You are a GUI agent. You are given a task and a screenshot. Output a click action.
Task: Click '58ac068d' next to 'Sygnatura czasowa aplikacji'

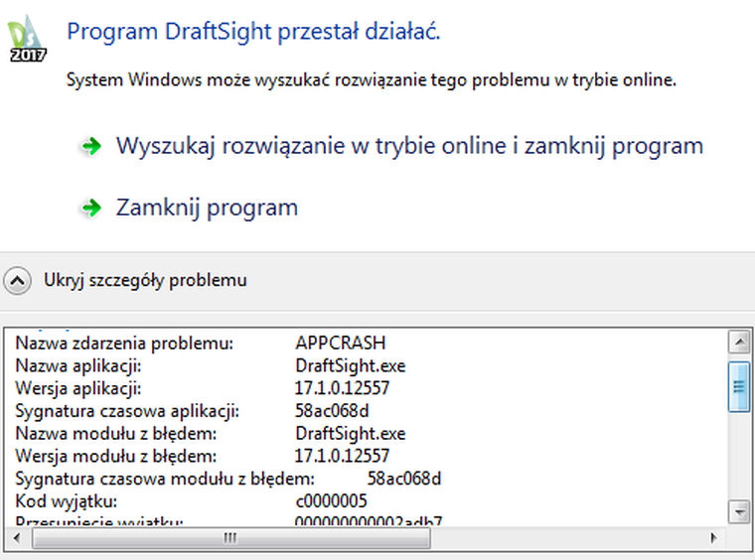point(332,410)
